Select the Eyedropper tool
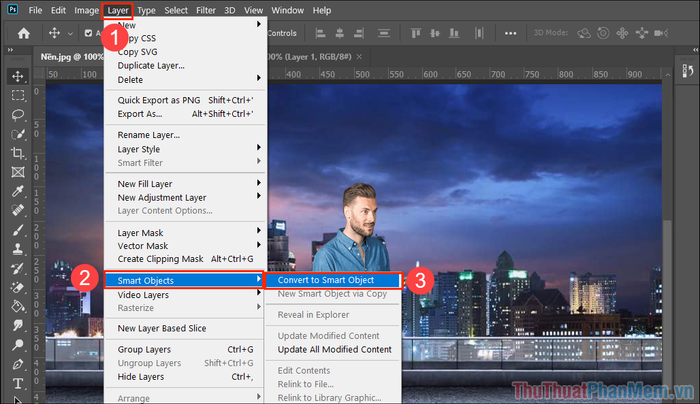Viewport: 700px width, 404px height. click(17, 192)
